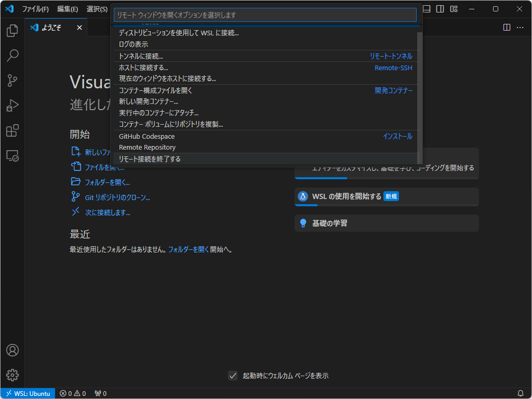Screen dimensions: 532x399
Task: Choose コンテナー構成ファイルを開く option
Action: 267,90
